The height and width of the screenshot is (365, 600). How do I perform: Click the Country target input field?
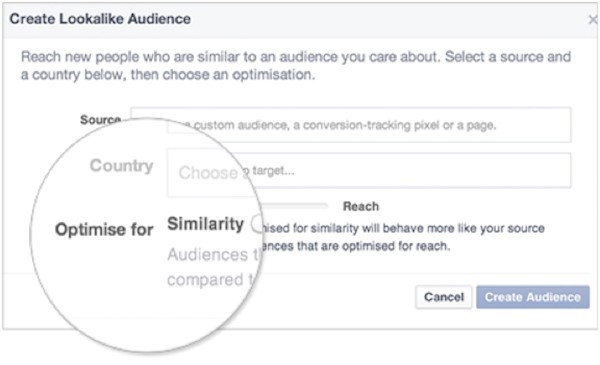click(x=369, y=170)
